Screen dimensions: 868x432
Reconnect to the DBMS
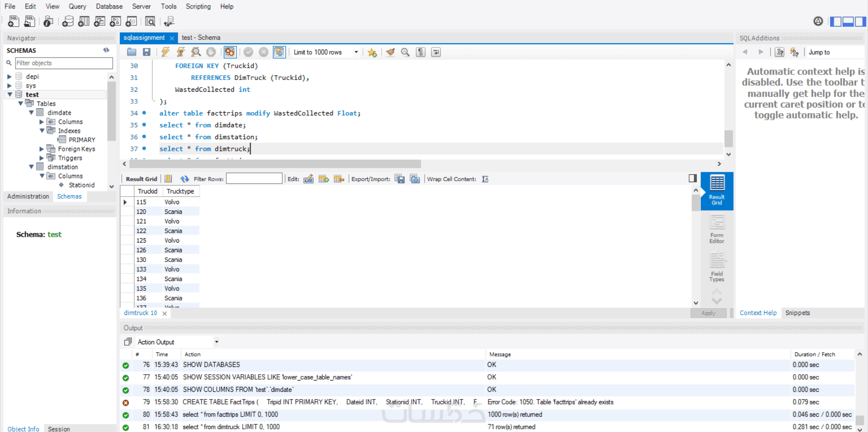[x=169, y=21]
